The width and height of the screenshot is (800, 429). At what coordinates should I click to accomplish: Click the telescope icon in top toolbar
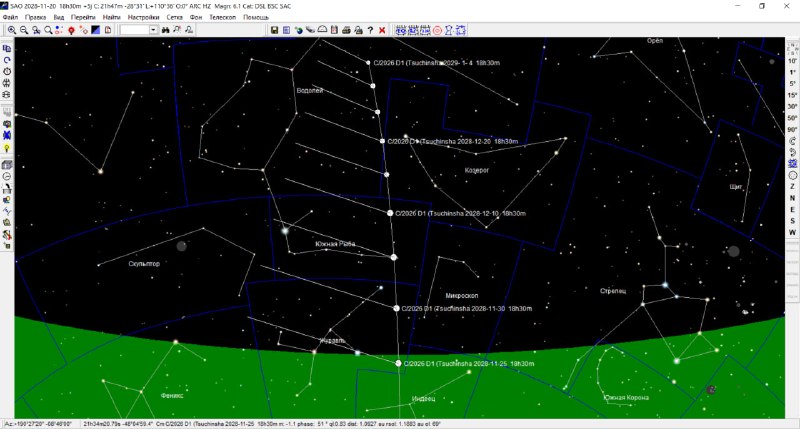coord(310,30)
